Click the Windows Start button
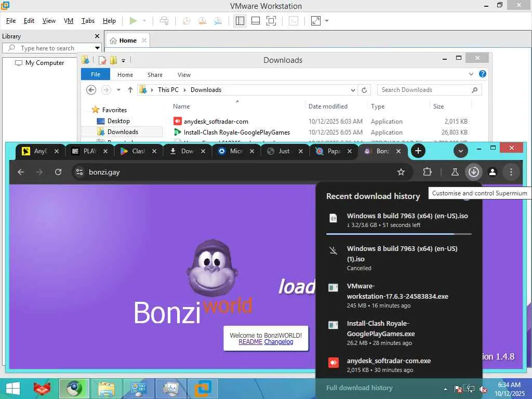532x399 pixels. tap(13, 389)
